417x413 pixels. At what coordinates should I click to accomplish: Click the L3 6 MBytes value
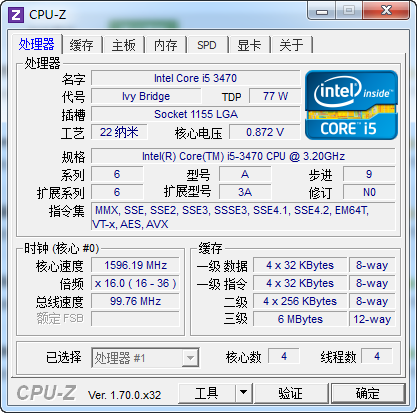[x=300, y=319]
